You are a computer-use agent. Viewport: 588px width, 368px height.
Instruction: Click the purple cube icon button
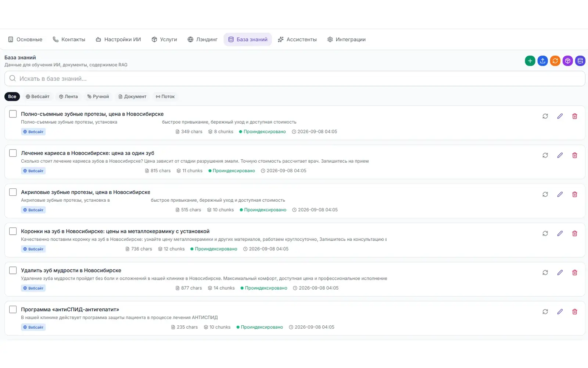pyautogui.click(x=568, y=61)
